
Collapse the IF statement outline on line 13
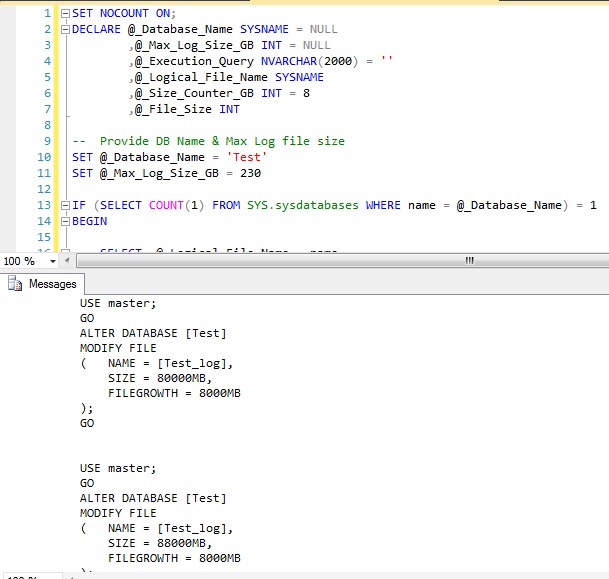[65, 205]
